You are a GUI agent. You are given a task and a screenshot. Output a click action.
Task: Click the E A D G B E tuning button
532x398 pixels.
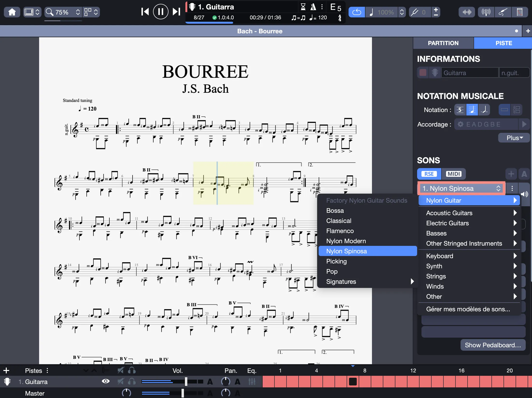486,124
